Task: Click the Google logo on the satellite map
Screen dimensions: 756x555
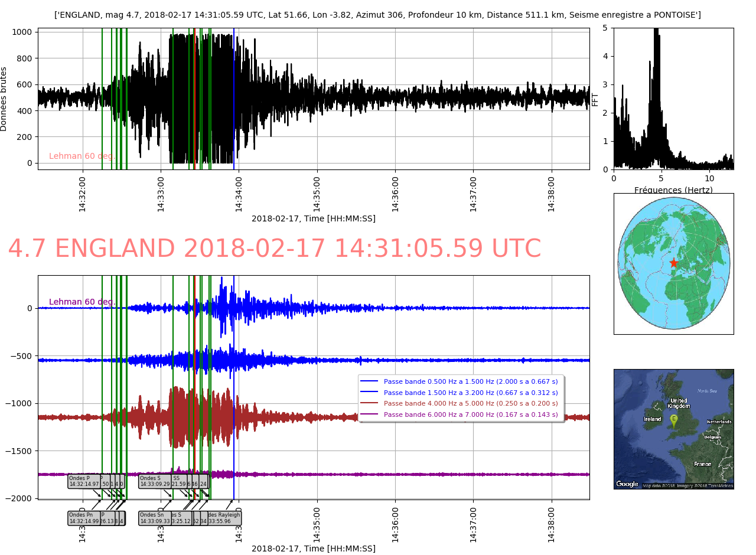Action: click(x=627, y=484)
